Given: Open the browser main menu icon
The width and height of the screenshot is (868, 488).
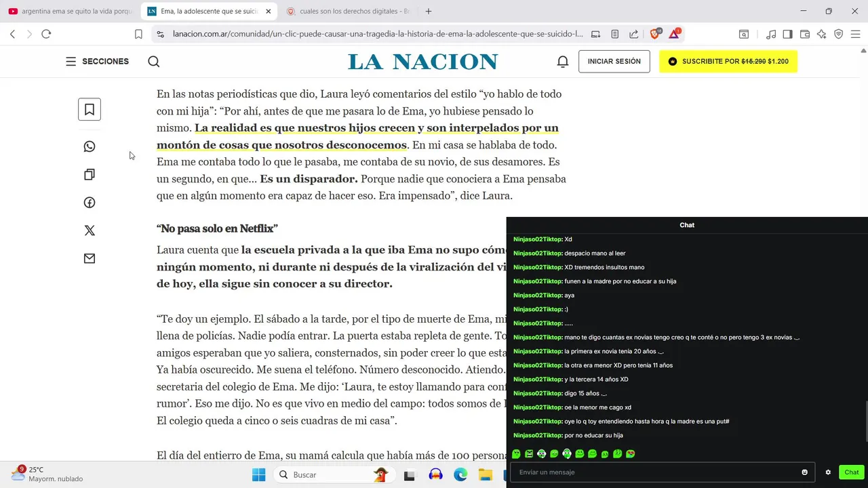Looking at the screenshot, I should coord(856,34).
